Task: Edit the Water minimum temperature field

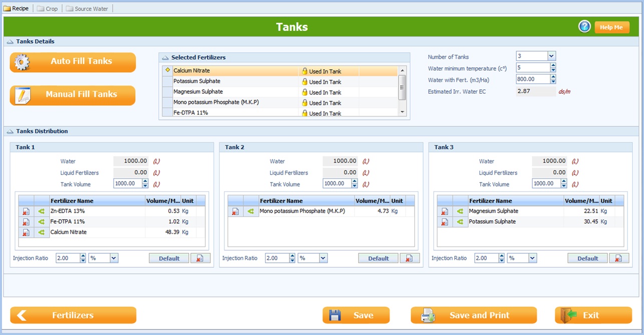Action: point(532,68)
